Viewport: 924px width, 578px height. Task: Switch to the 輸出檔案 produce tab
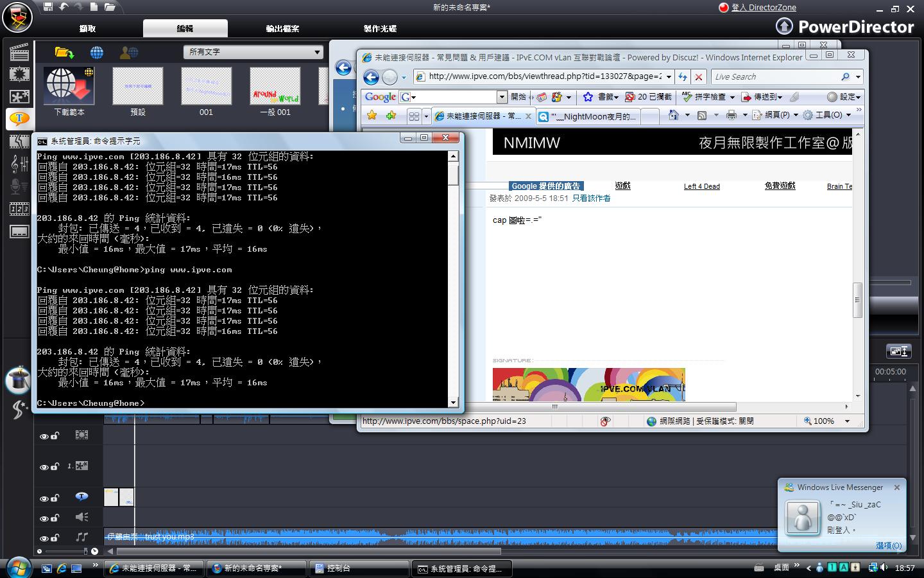(282, 28)
